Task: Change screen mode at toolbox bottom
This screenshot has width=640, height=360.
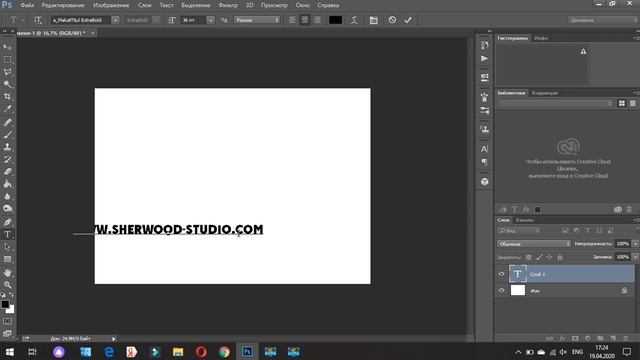Action: [7, 333]
